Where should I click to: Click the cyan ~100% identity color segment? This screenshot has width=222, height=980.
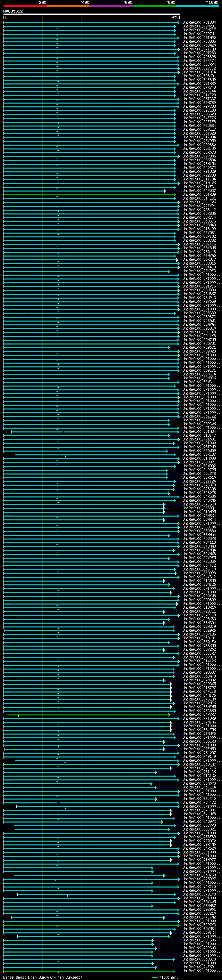(197, 6)
